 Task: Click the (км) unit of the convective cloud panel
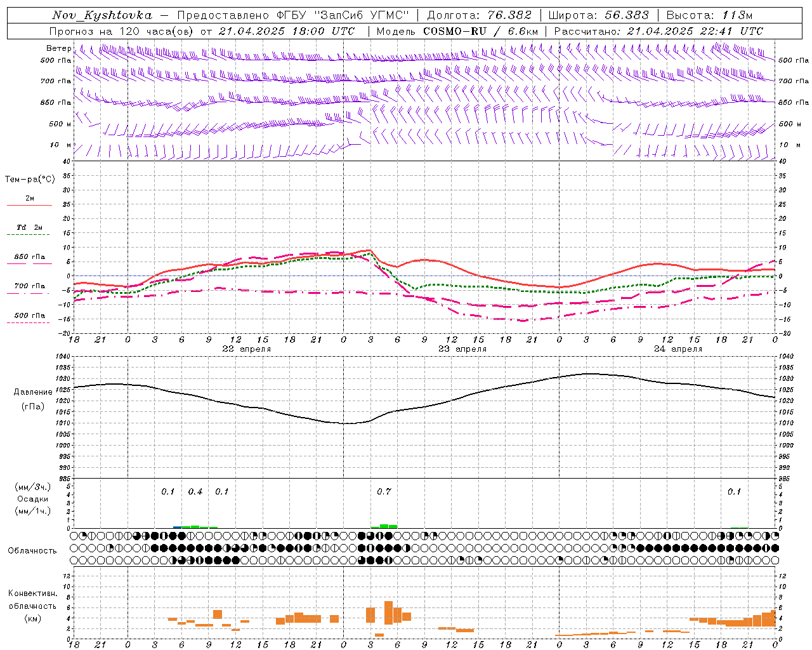pyautogui.click(x=32, y=618)
